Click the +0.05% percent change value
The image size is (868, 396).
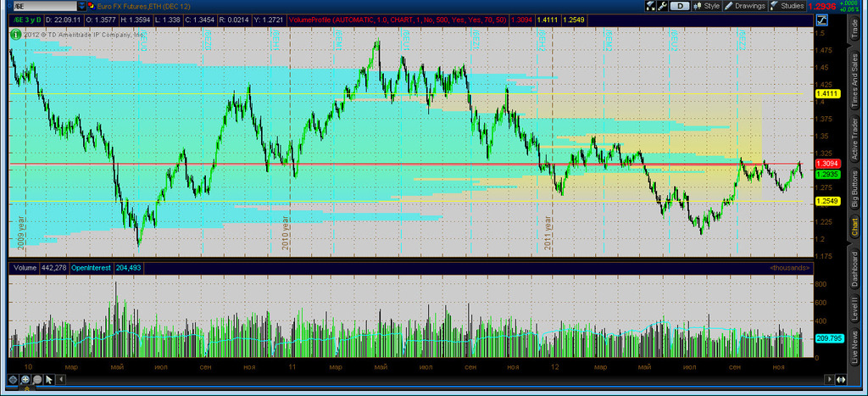click(x=849, y=9)
